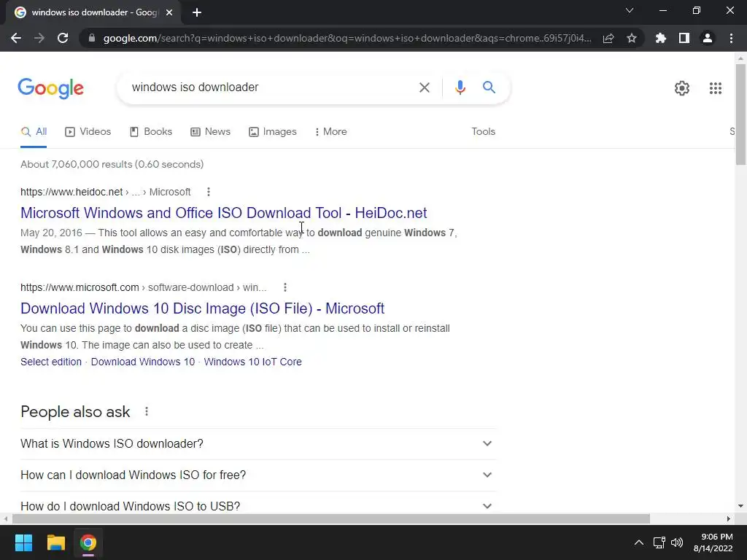Viewport: 747px width, 560px height.
Task: Open the Chrome three-dot menu
Action: pyautogui.click(x=731, y=38)
